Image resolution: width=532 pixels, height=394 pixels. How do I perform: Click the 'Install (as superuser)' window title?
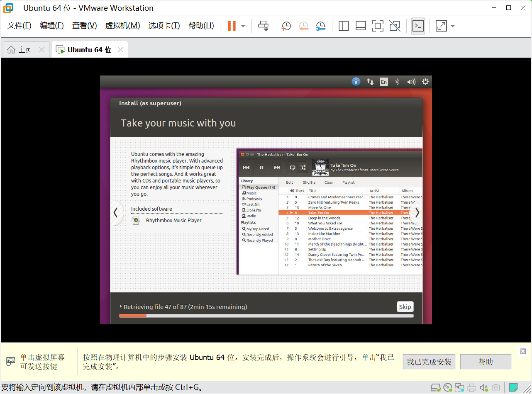click(x=150, y=103)
